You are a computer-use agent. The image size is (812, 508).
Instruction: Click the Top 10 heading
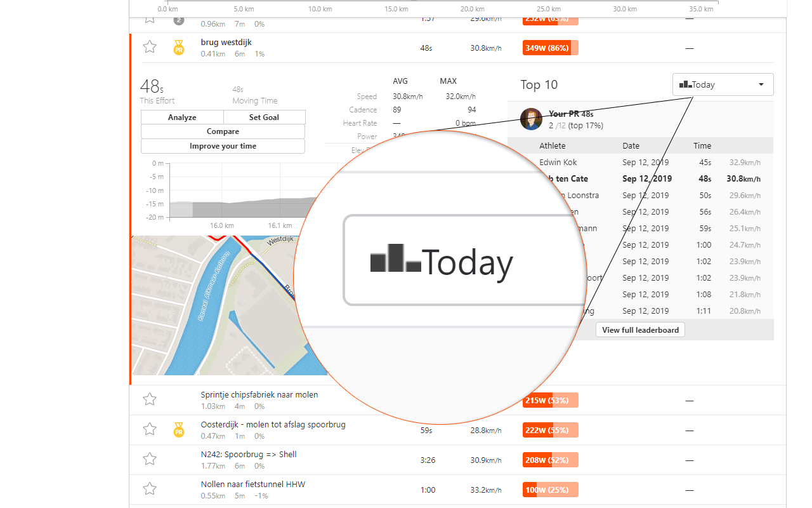point(539,84)
